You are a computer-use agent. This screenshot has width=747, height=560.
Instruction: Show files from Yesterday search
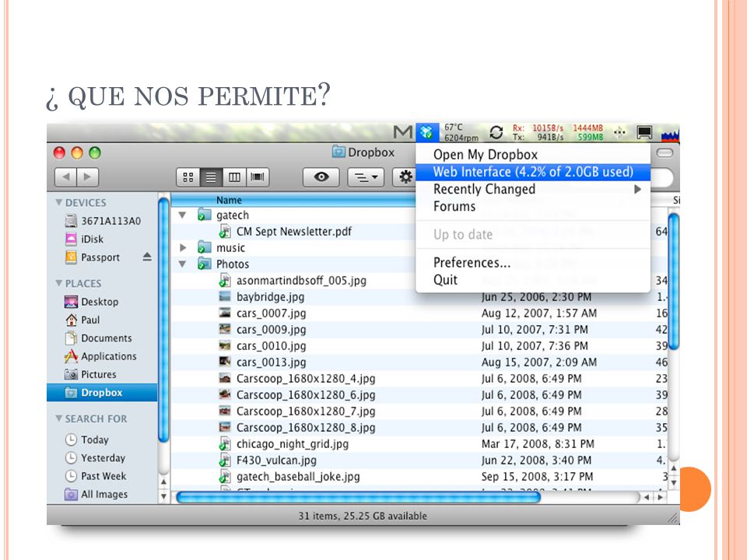point(95,457)
